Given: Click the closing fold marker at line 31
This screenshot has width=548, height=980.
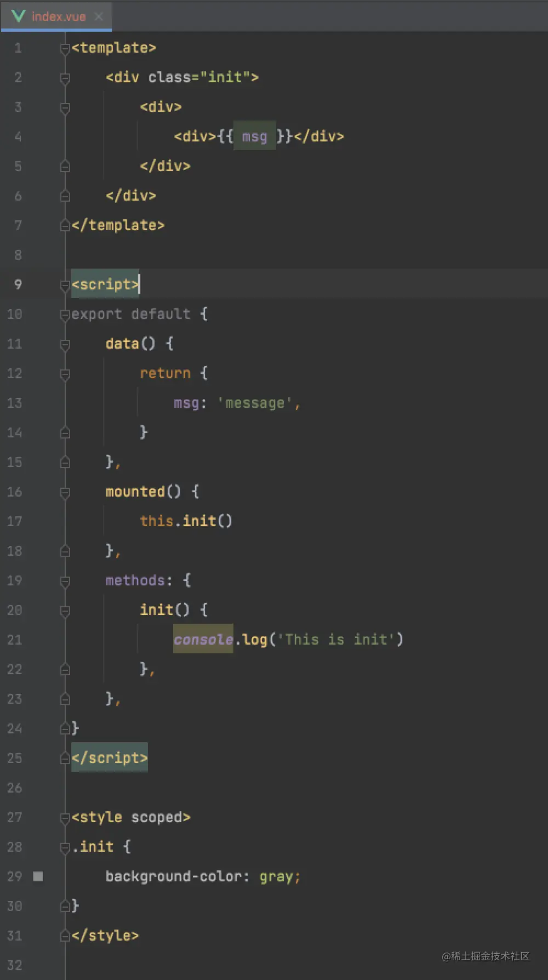Looking at the screenshot, I should (x=65, y=936).
